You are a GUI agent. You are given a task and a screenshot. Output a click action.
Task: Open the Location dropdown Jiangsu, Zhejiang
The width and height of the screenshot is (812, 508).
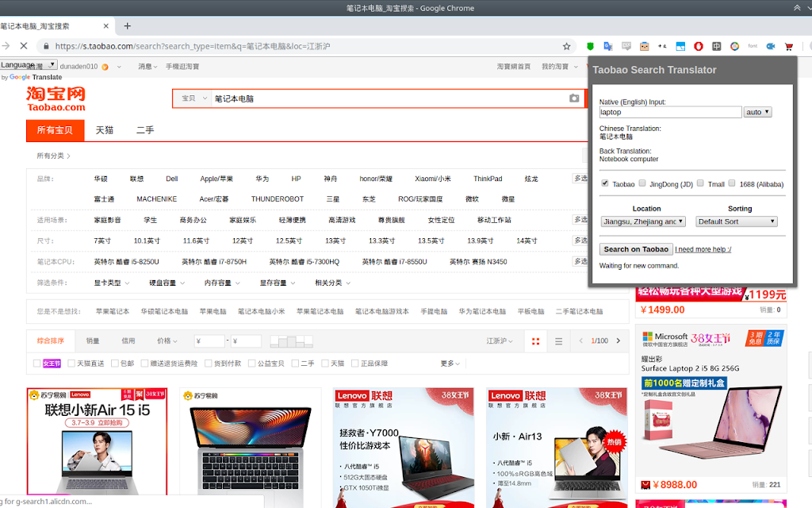point(643,221)
